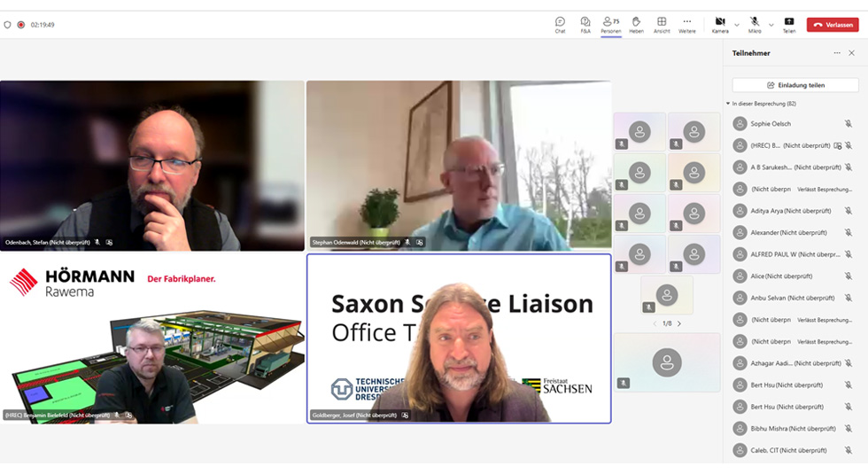Share screen with the Teilen icon
Viewport: 868px width, 474px height.
point(788,24)
